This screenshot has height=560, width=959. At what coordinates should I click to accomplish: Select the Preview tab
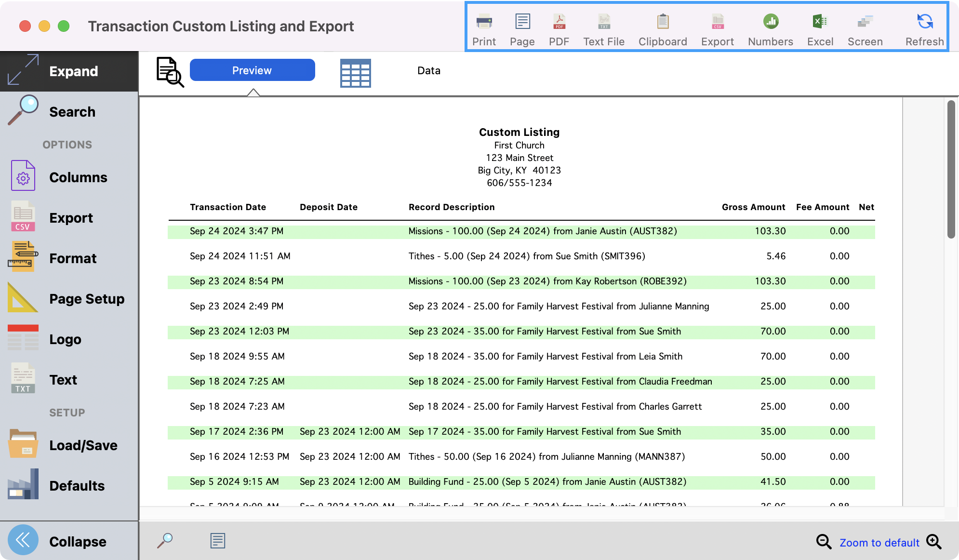pyautogui.click(x=252, y=70)
